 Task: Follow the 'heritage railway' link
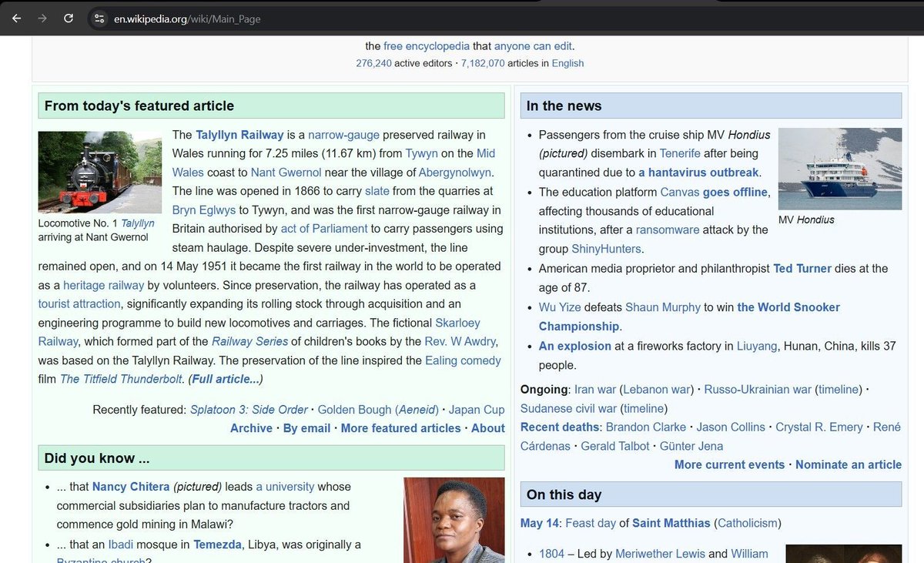click(104, 285)
